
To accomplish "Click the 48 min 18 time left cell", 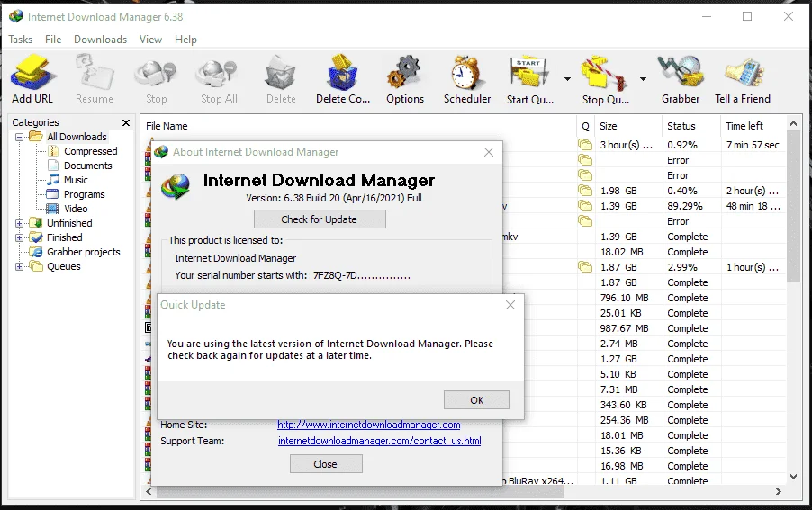I will (753, 206).
